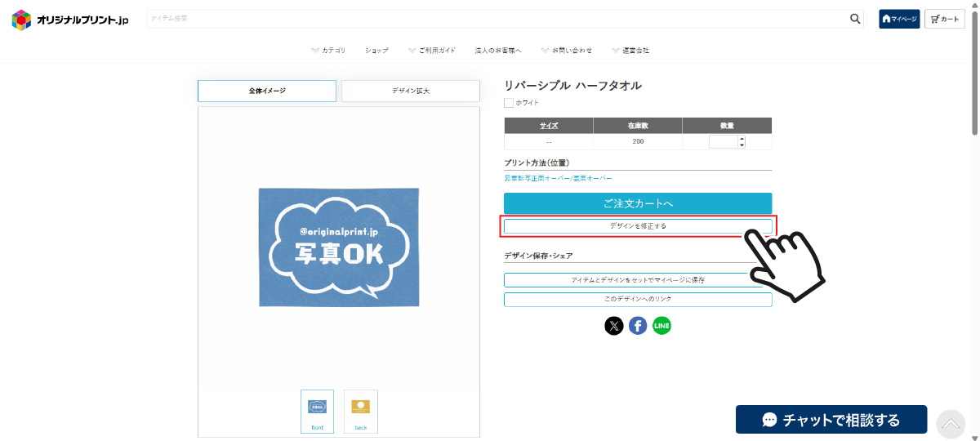Viewport: 980px width, 441px height.
Task: Expand the お問い合わせ menu
Action: [x=566, y=51]
